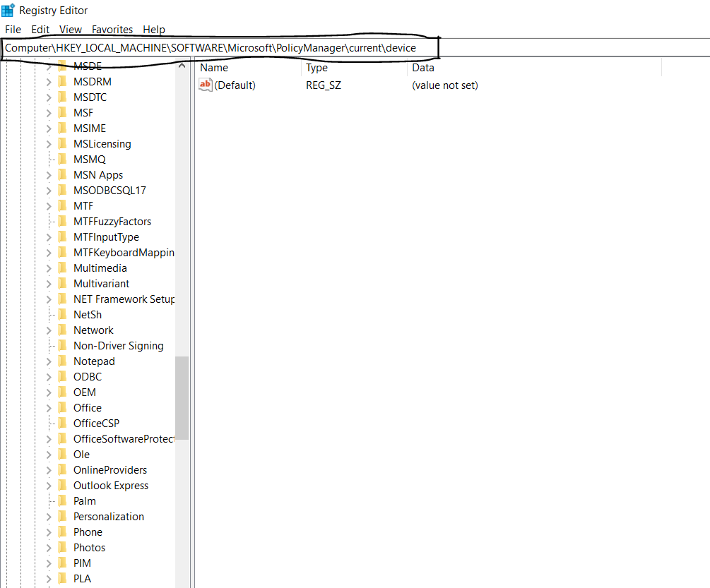This screenshot has height=588, width=710.
Task: Expand the ODBC registry key
Action: pos(49,377)
